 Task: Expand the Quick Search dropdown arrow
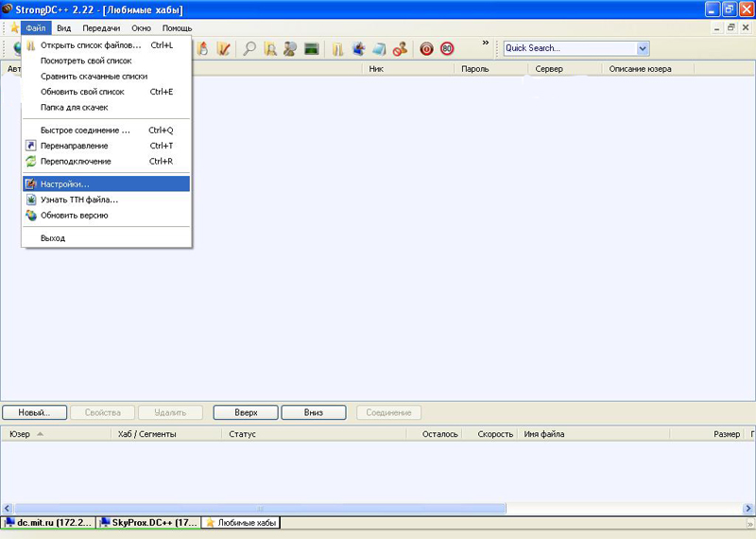click(x=643, y=48)
